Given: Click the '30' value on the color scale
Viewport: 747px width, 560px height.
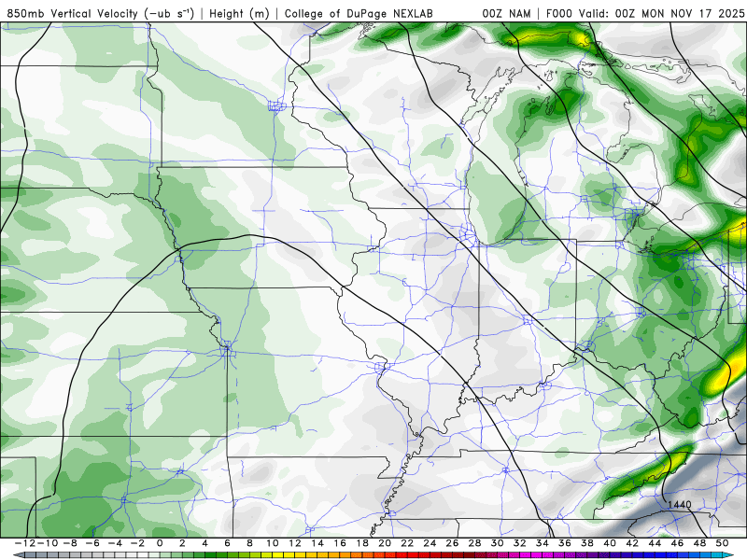Looking at the screenshot, I should point(498,543).
